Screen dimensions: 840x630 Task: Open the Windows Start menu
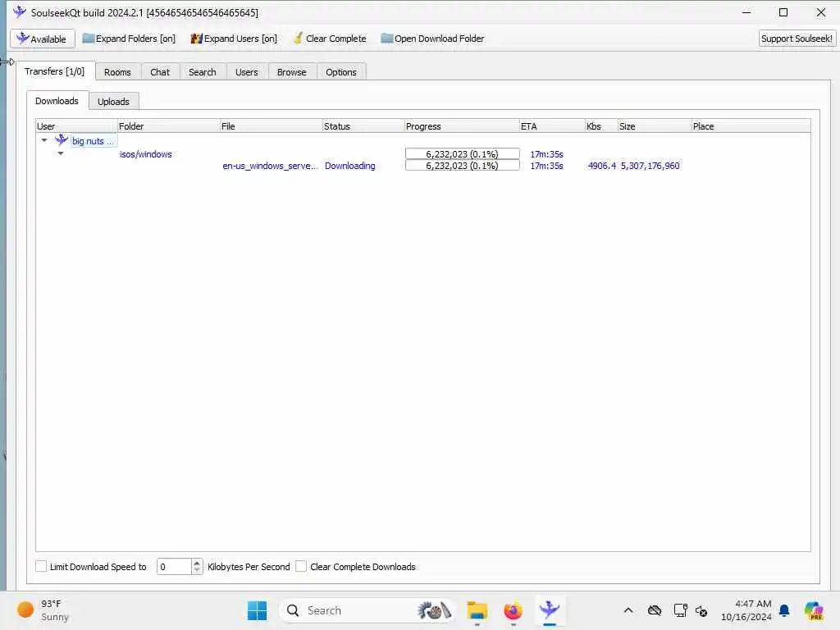tap(257, 610)
